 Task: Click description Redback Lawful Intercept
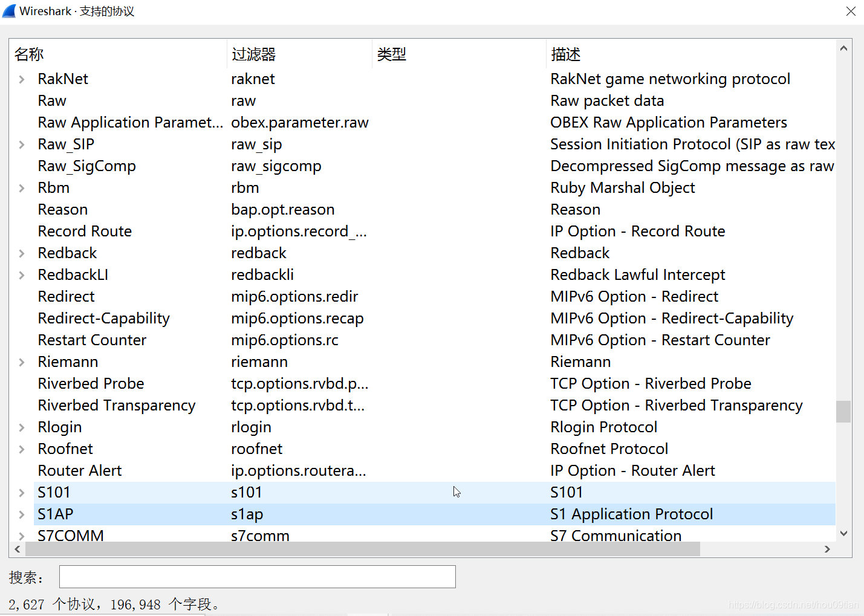pyautogui.click(x=638, y=275)
